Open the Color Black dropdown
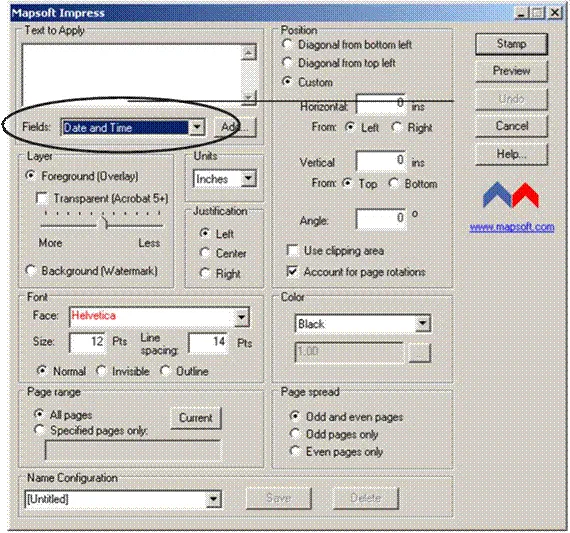The width and height of the screenshot is (570, 533). [x=422, y=324]
